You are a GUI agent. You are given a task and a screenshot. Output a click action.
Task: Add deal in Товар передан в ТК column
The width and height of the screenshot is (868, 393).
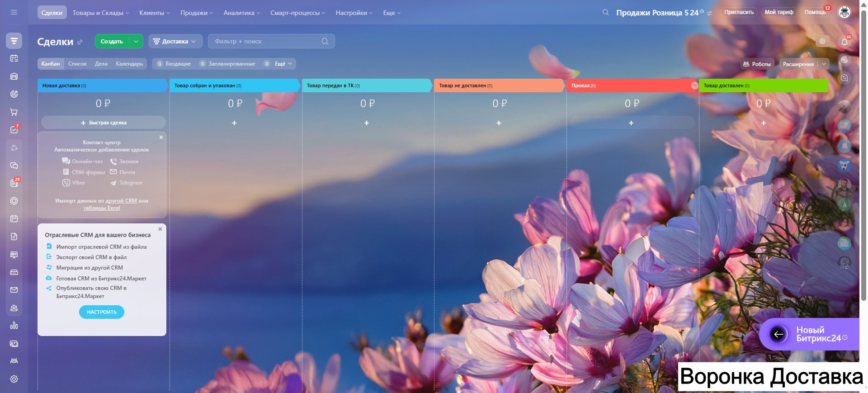coord(367,123)
